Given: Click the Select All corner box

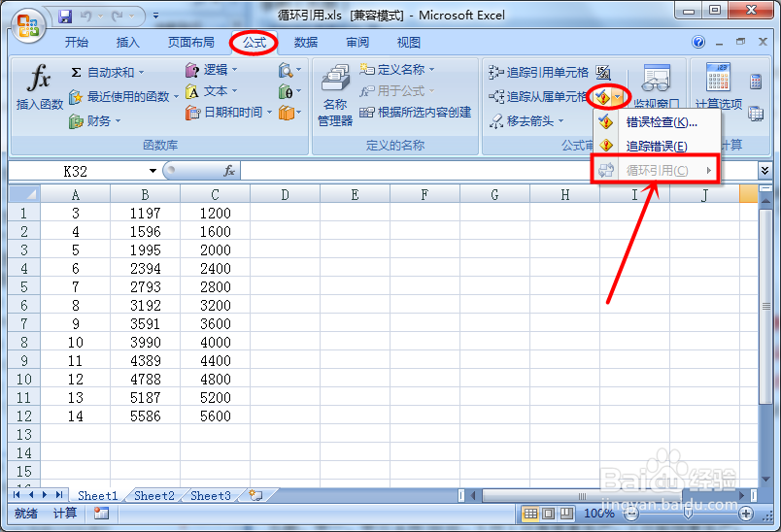Looking at the screenshot, I should point(24,194).
